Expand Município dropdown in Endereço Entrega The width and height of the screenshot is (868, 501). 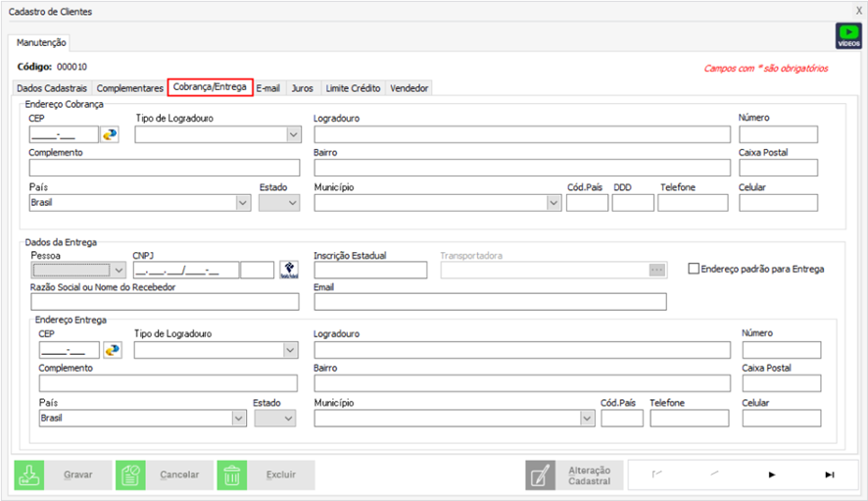pyautogui.click(x=586, y=418)
